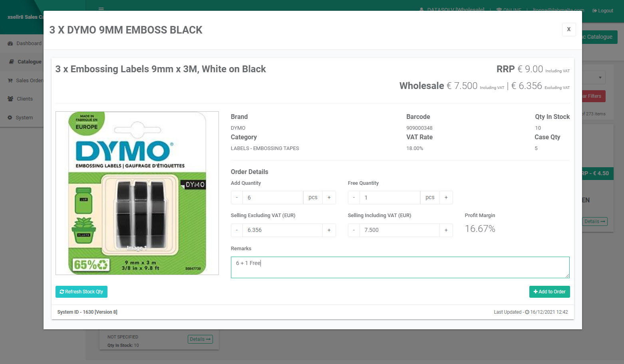The image size is (624, 364).
Task: Open the pcs unit dropdown beside Add Quantity
Action: click(x=313, y=197)
